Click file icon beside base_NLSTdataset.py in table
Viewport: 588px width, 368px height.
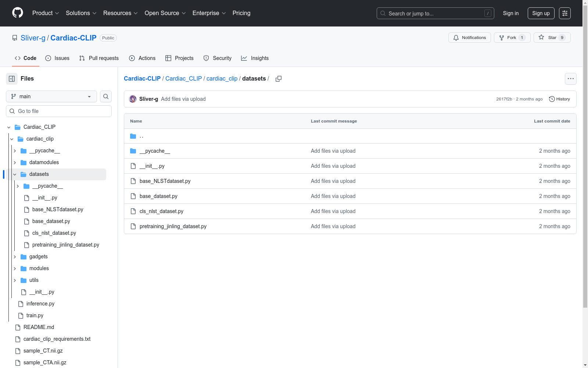(133, 181)
